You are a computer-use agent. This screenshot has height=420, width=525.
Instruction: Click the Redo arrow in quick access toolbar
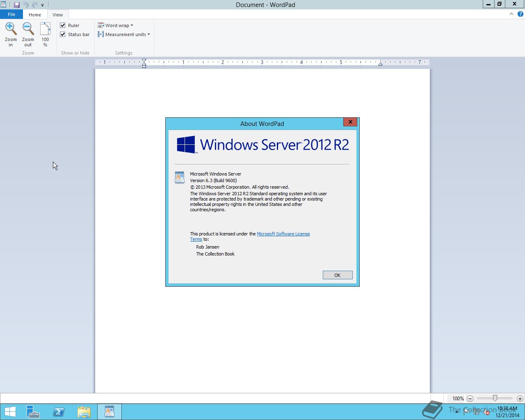(x=34, y=5)
